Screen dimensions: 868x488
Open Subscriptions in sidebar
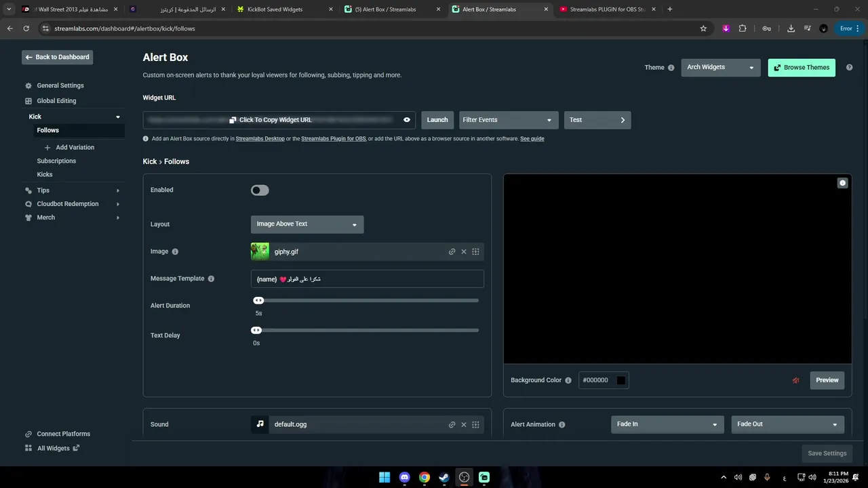pyautogui.click(x=56, y=161)
